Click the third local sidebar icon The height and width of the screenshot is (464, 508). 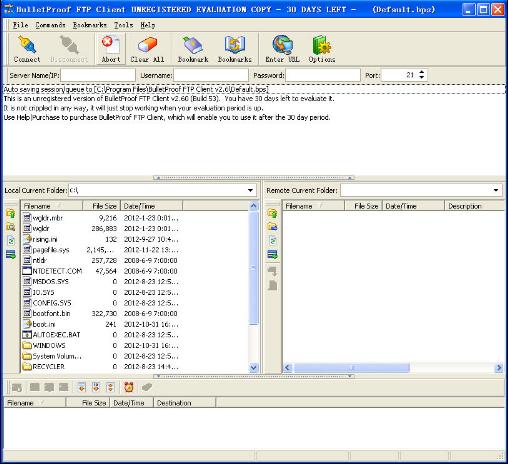pos(11,241)
